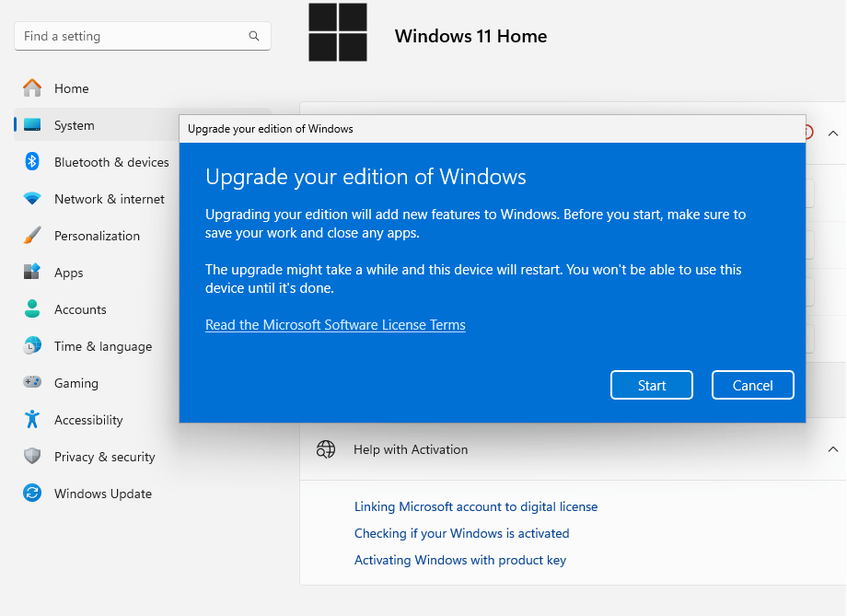Click the Bluetooth icon in sidebar
Image resolution: width=847 pixels, height=616 pixels.
32,161
